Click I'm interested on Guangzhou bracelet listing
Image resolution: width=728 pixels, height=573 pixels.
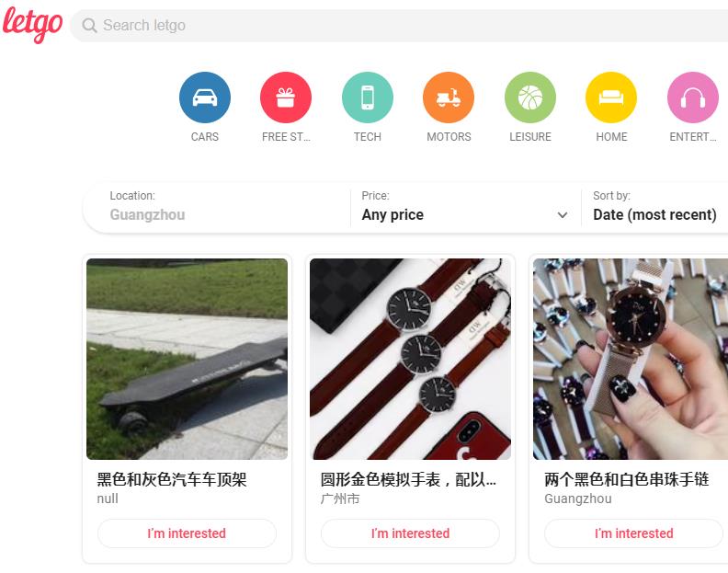(633, 533)
